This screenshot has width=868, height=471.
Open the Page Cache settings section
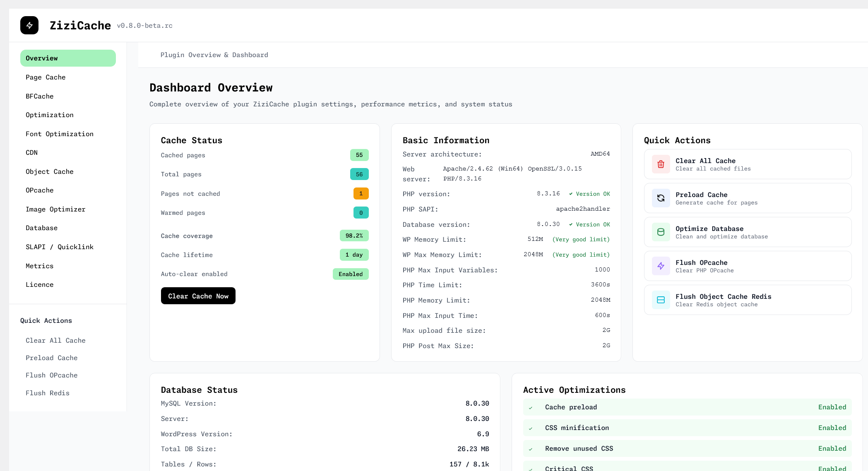[46, 77]
